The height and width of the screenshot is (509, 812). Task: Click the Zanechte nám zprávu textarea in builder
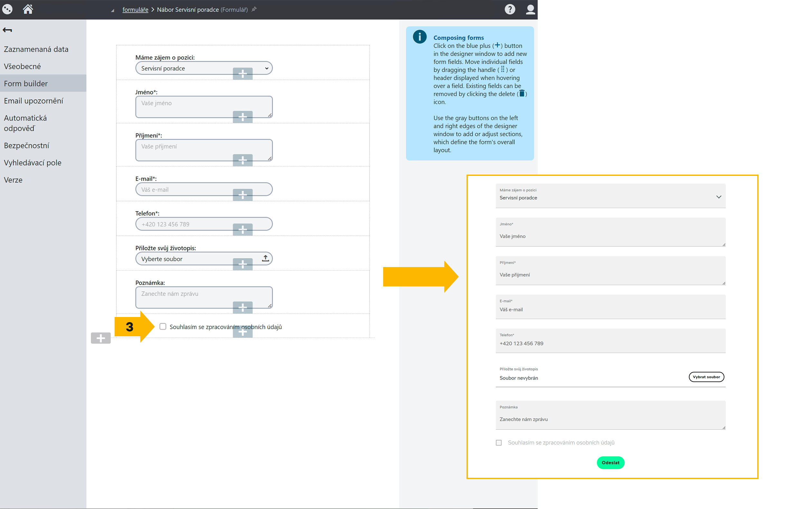pyautogui.click(x=204, y=297)
